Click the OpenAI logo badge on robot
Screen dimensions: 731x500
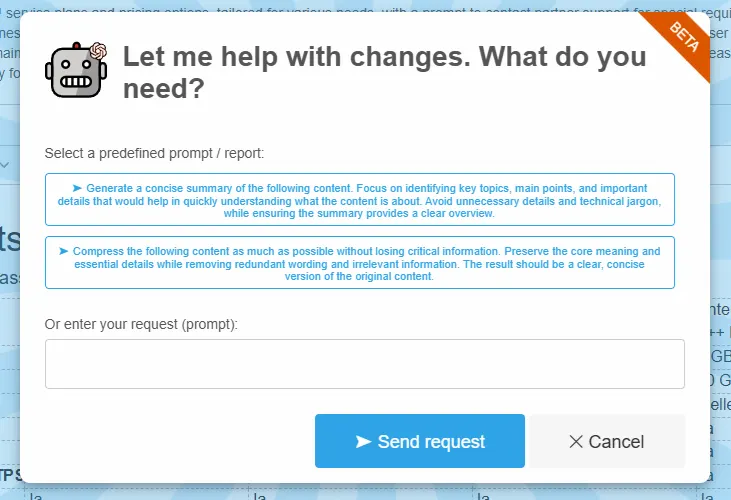click(x=98, y=51)
